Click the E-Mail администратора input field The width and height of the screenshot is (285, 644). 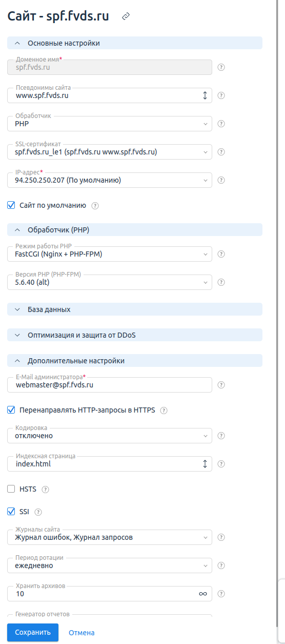pos(110,384)
